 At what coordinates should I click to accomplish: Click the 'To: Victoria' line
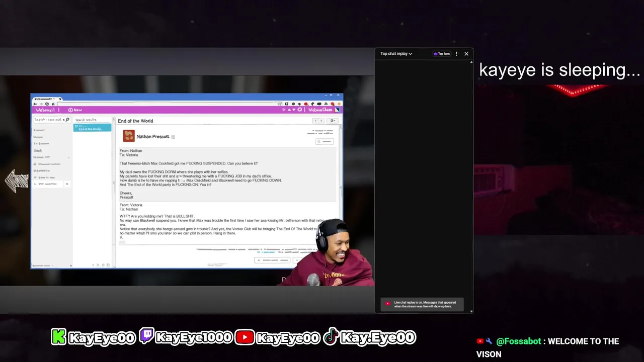(x=129, y=155)
